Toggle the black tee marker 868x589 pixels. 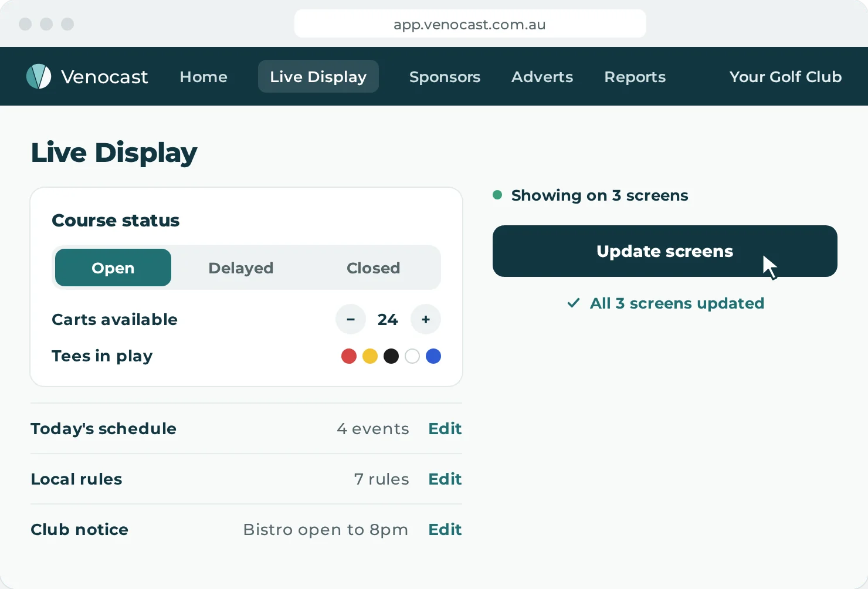pyautogui.click(x=391, y=356)
